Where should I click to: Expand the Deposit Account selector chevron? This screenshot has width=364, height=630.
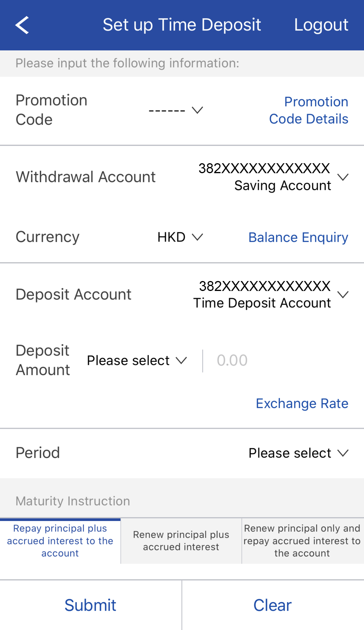[x=343, y=294]
